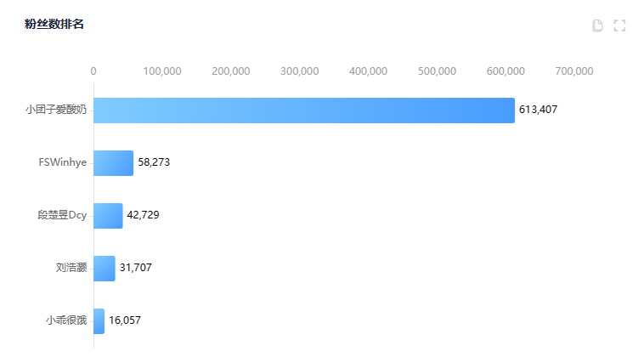The image size is (644, 357).
Task: Click the 段楚昱Dcy axis label
Action: (x=56, y=215)
